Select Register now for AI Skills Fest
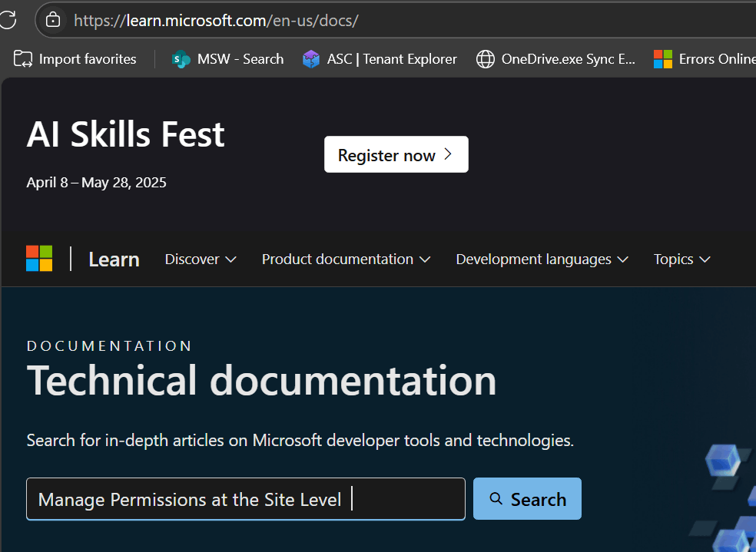Viewport: 756px width, 552px height. [x=396, y=154]
